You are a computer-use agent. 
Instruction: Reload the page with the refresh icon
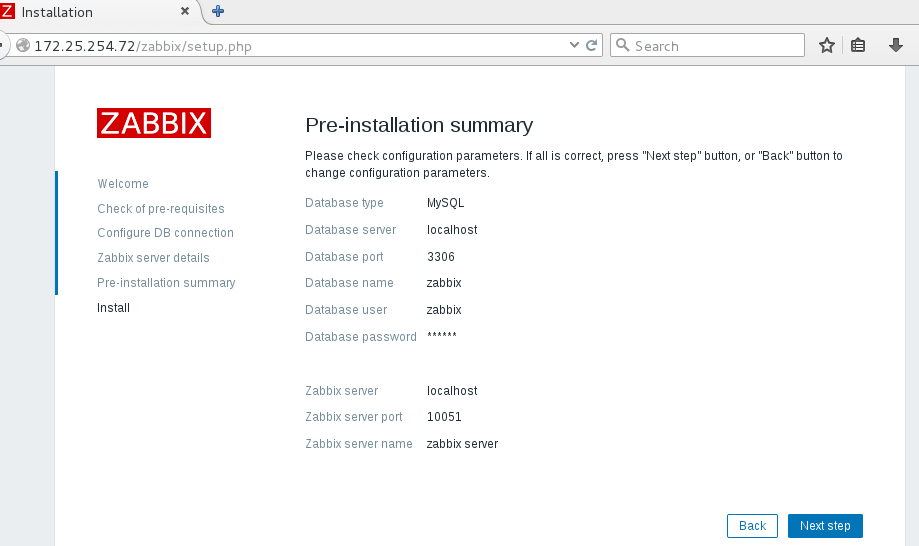[591, 45]
